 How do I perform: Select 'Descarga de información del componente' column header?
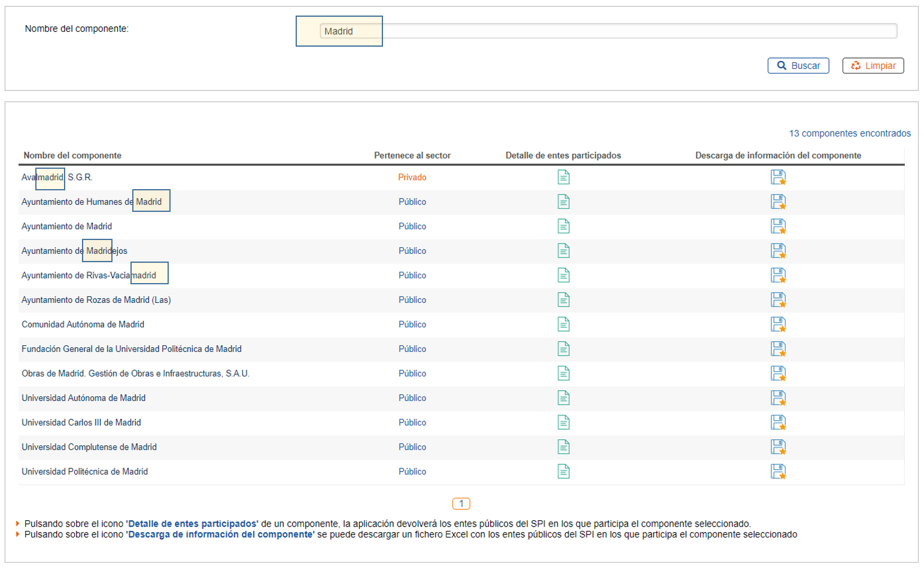pos(778,156)
